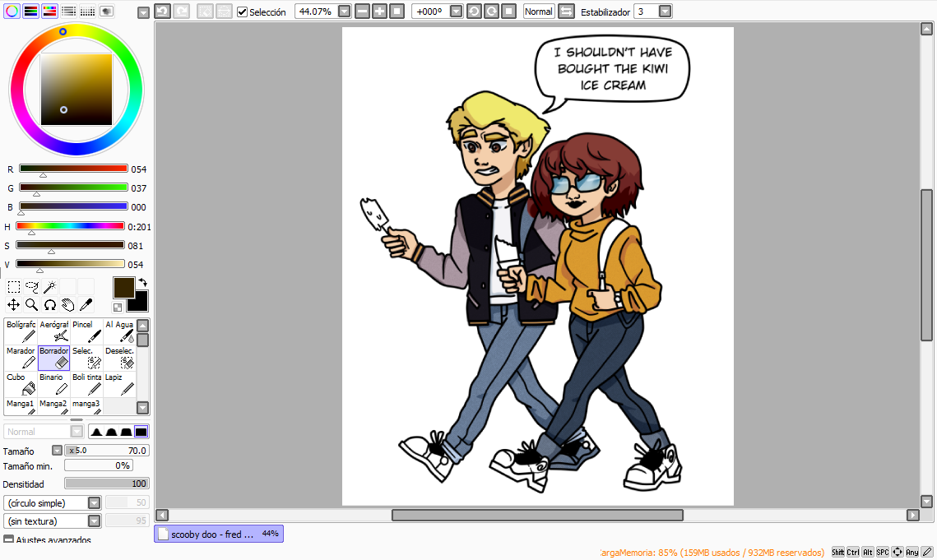Viewport: 937px width, 560px height.
Task: Switch to the scooby doo - fred document tab
Action: 219,534
